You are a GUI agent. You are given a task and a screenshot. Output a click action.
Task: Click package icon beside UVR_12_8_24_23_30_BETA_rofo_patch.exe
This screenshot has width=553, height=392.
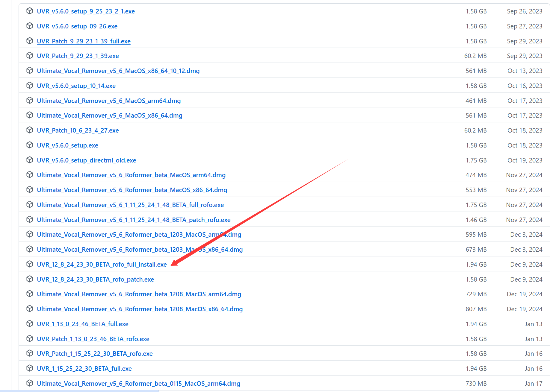[30, 279]
